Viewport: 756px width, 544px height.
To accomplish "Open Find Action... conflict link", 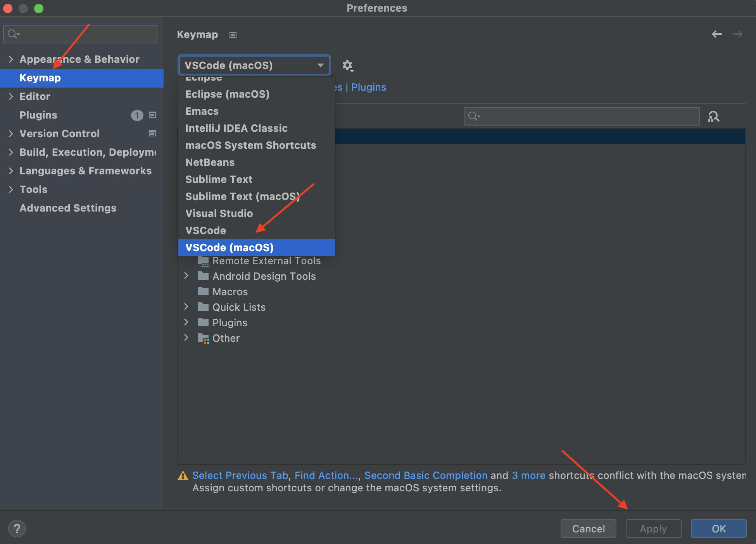I will (326, 475).
